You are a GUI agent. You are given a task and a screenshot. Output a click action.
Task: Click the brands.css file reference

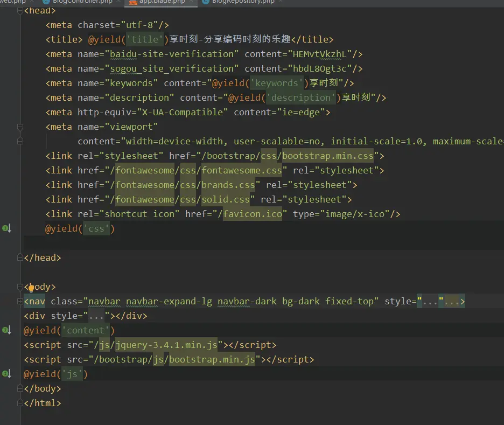[228, 185]
